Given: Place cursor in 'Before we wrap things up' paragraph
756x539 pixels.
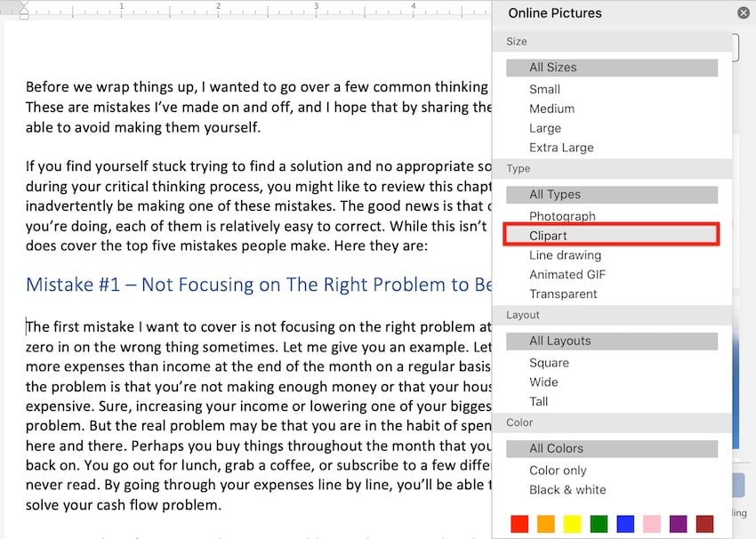Looking at the screenshot, I should [259, 107].
